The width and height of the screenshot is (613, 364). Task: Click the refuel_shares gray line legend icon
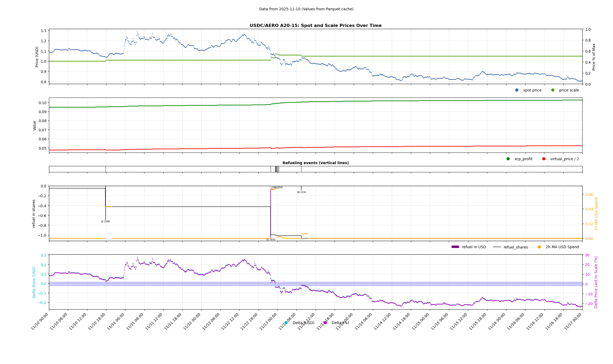click(x=497, y=247)
